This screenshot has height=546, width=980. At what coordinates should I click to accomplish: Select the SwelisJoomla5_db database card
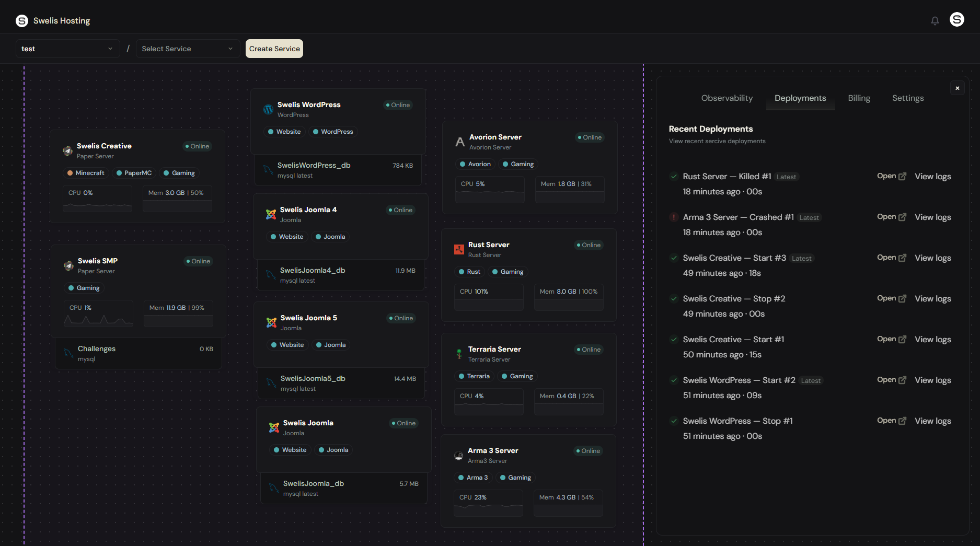click(341, 383)
